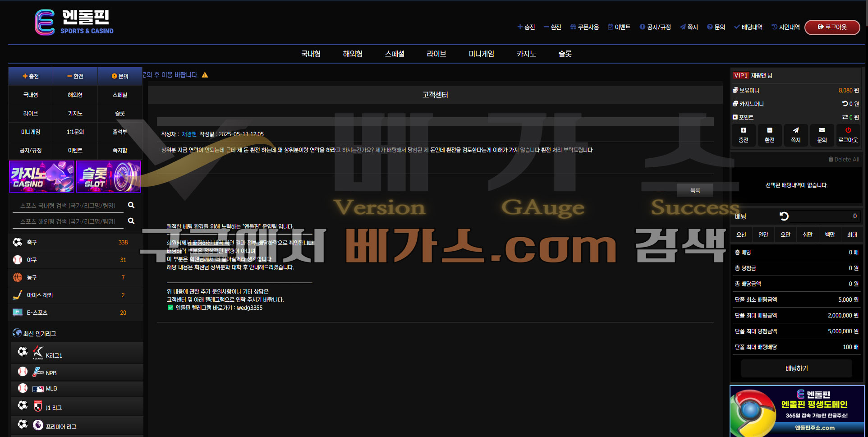Image resolution: width=868 pixels, height=437 pixels.
Task: Open the NPB league
Action: tap(77, 373)
